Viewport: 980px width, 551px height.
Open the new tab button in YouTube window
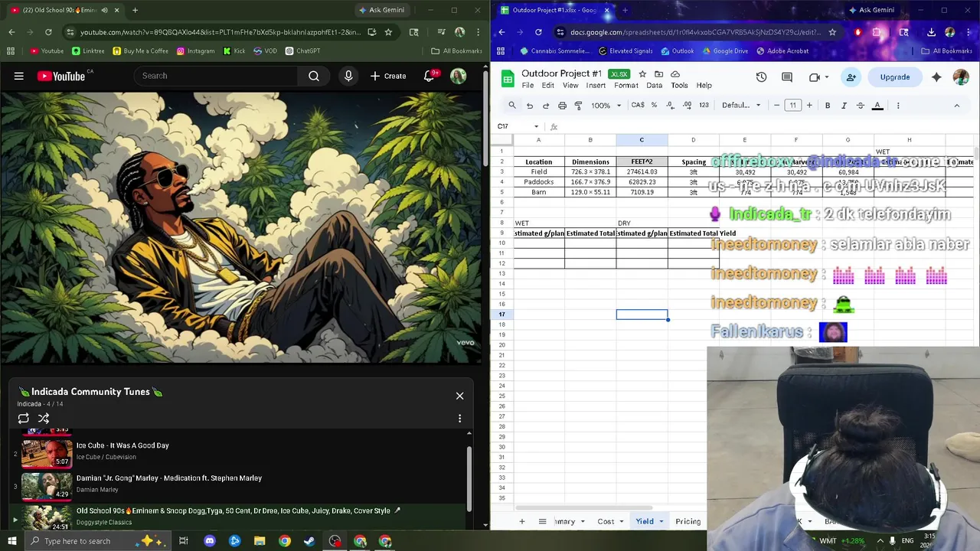[135, 10]
